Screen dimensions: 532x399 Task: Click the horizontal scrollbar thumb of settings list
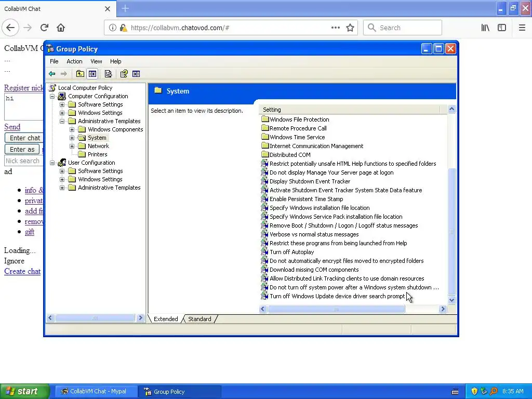tap(336, 309)
